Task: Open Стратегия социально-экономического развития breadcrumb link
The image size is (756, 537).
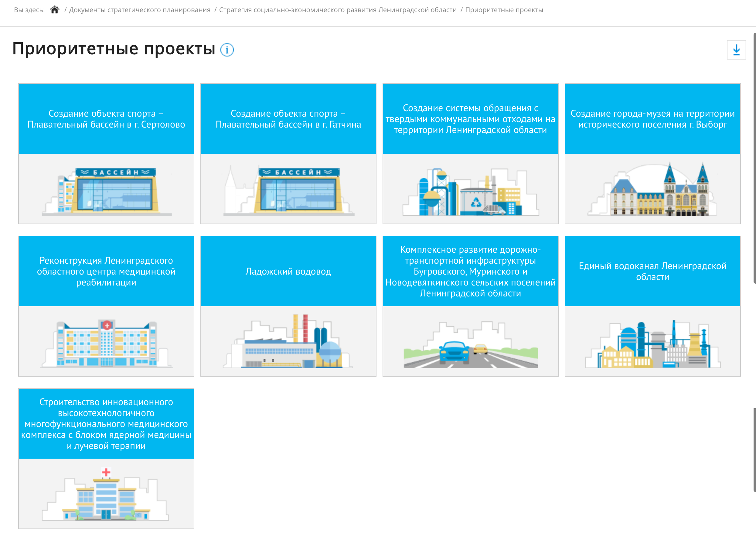Action: (338, 10)
